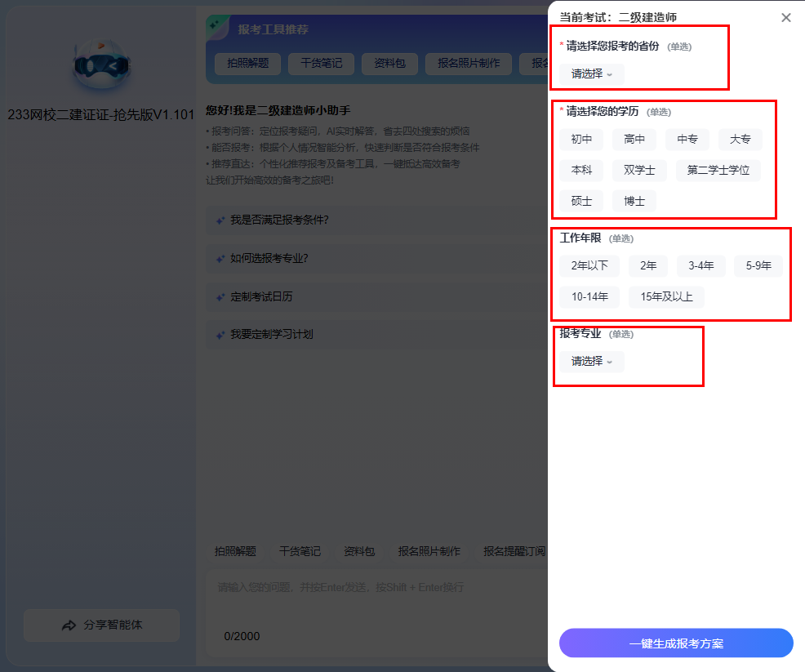Screen dimensions: 805x672
Task: Click sparkle icon beside 定制考试日历
Action: coord(220,297)
